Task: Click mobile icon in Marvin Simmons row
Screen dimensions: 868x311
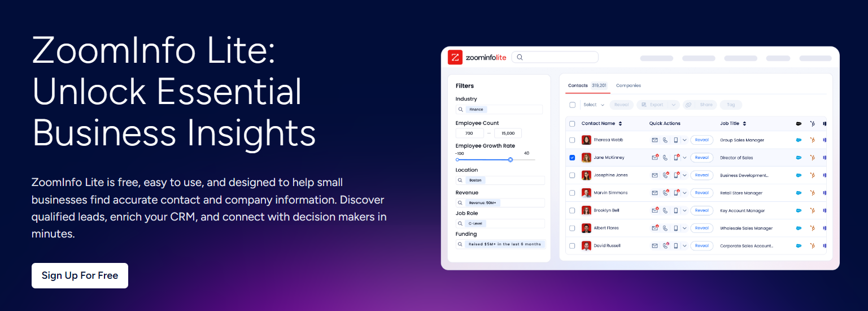Action: pyautogui.click(x=675, y=193)
